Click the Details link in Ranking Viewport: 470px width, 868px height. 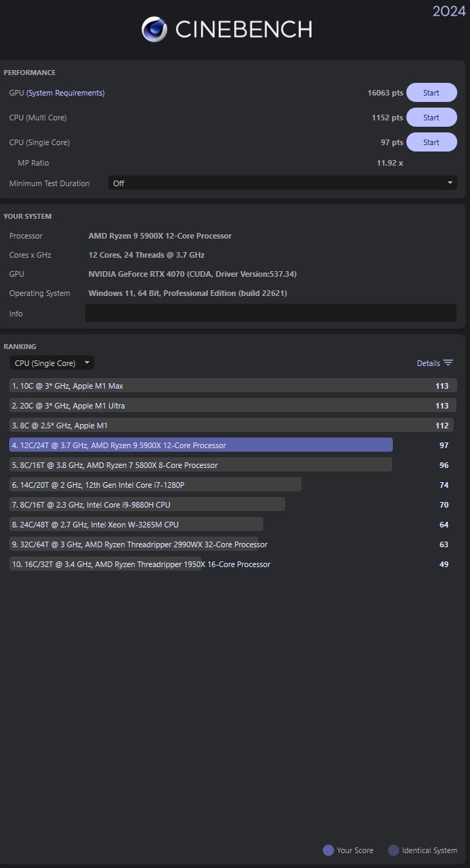[x=428, y=363]
